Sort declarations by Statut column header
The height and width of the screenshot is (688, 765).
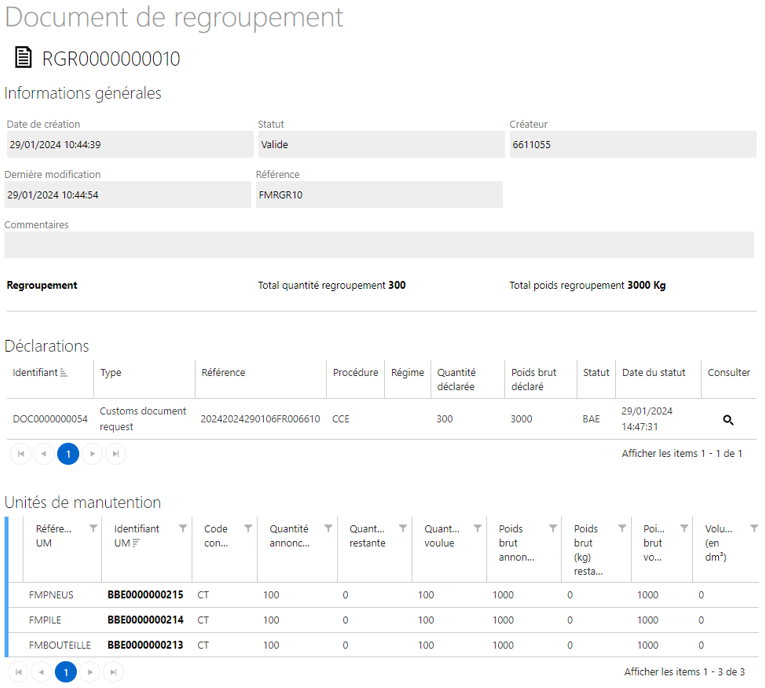click(x=596, y=373)
